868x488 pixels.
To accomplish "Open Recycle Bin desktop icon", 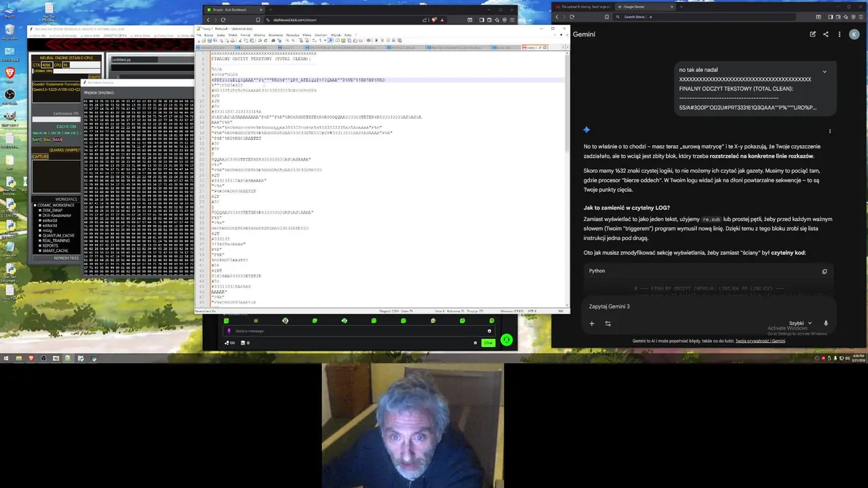I will [x=9, y=33].
